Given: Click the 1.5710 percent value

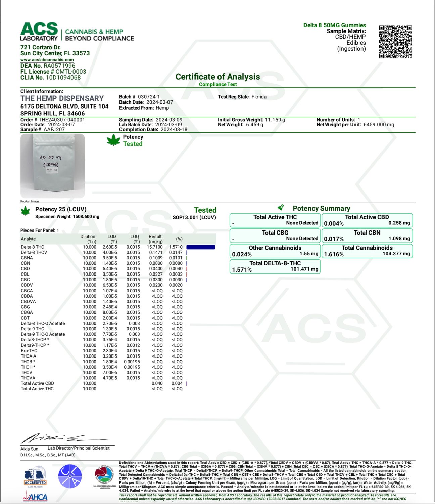Looking at the screenshot, I should (176, 247).
